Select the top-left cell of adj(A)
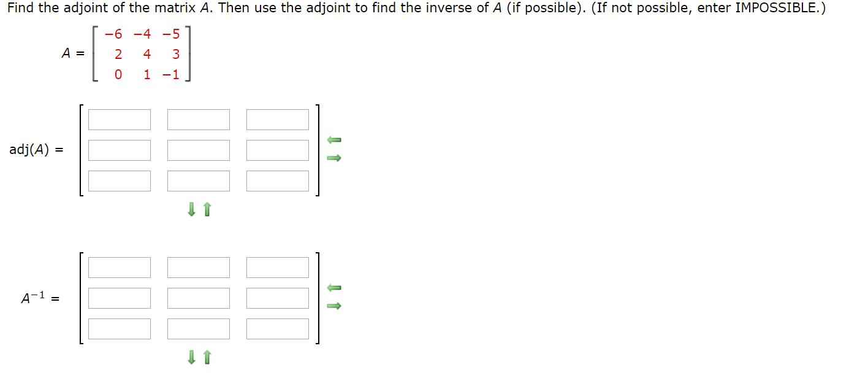The image size is (868, 378). click(120, 119)
